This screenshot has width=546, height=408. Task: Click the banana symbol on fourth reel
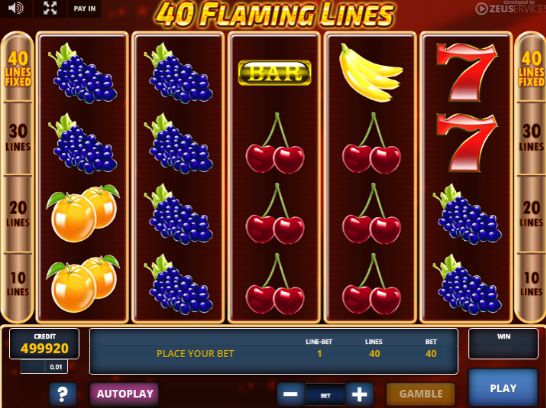point(370,72)
